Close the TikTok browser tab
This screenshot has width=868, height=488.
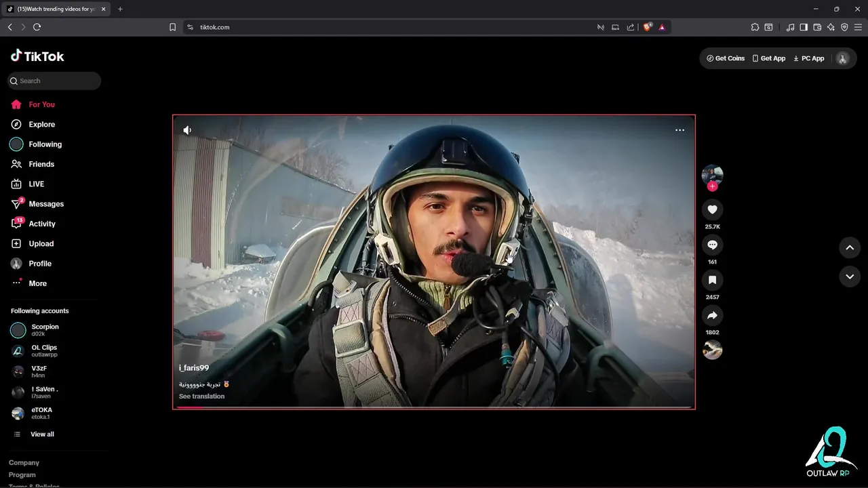pos(103,9)
